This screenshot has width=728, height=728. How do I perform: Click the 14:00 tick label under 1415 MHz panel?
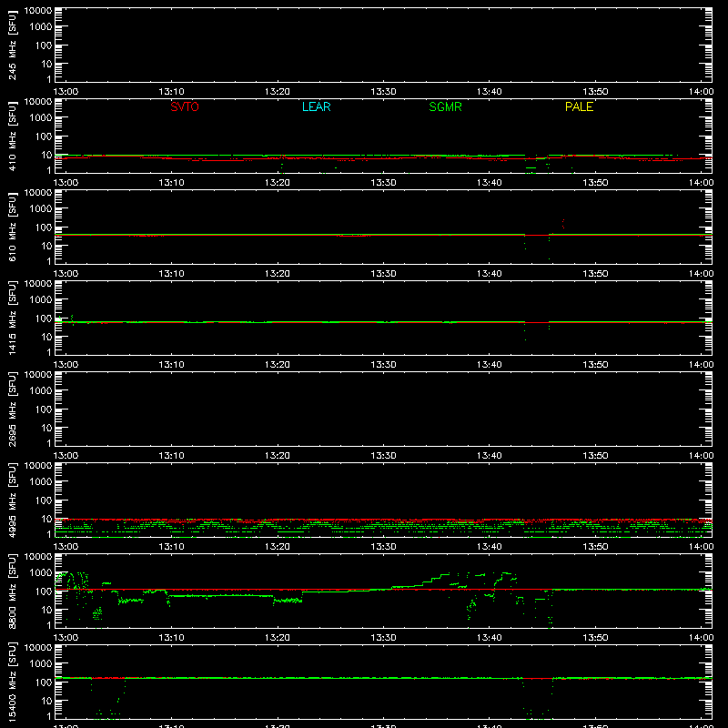[701, 365]
